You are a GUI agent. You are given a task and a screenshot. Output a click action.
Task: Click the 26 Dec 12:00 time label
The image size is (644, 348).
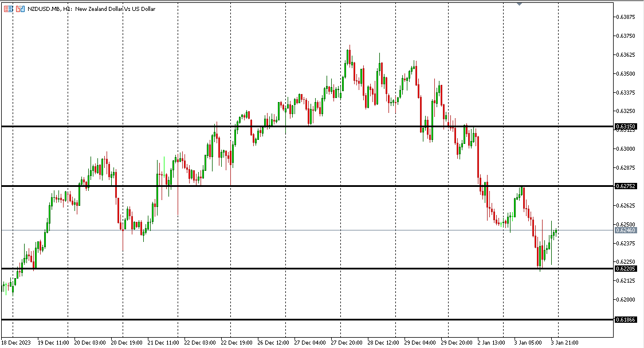[x=273, y=343]
